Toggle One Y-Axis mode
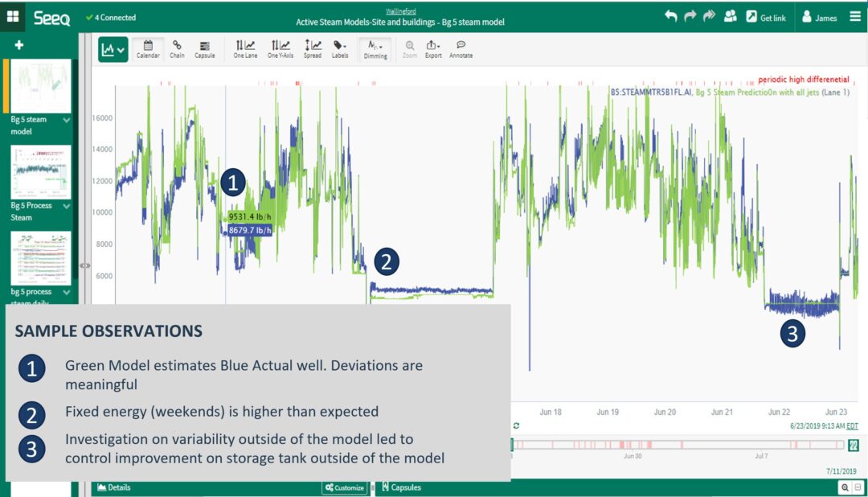This screenshot has height=497, width=868. coord(280,49)
